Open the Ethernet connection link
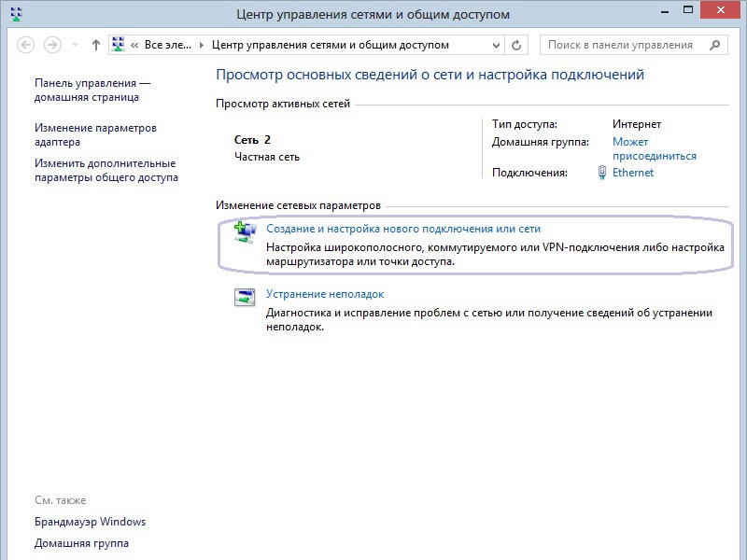Screen dimensions: 747x560 (x=633, y=173)
